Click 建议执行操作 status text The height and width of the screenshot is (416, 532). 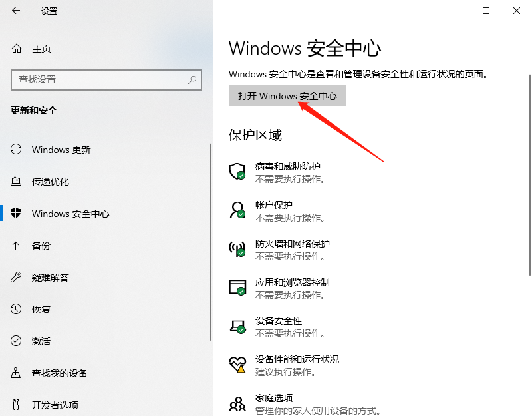click(287, 372)
